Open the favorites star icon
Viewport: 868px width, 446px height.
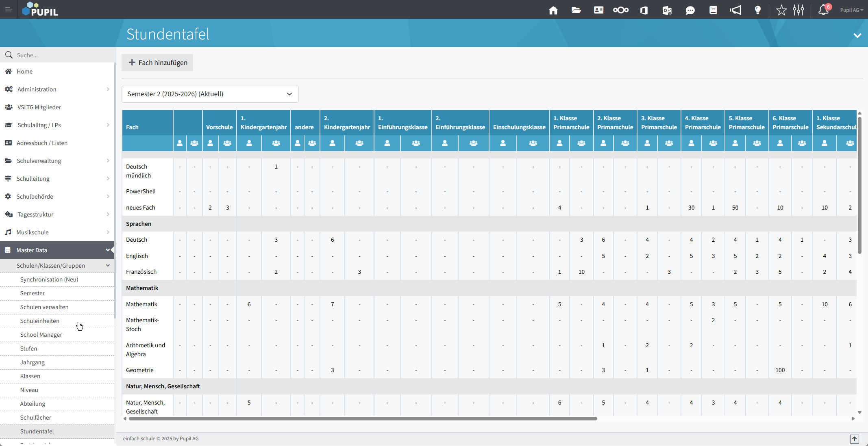click(781, 10)
